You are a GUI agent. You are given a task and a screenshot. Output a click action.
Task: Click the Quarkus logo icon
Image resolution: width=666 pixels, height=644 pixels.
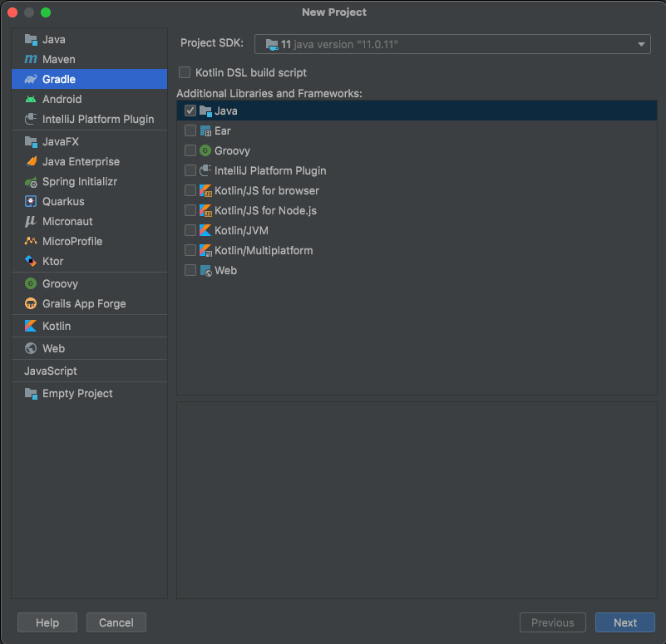pos(31,201)
